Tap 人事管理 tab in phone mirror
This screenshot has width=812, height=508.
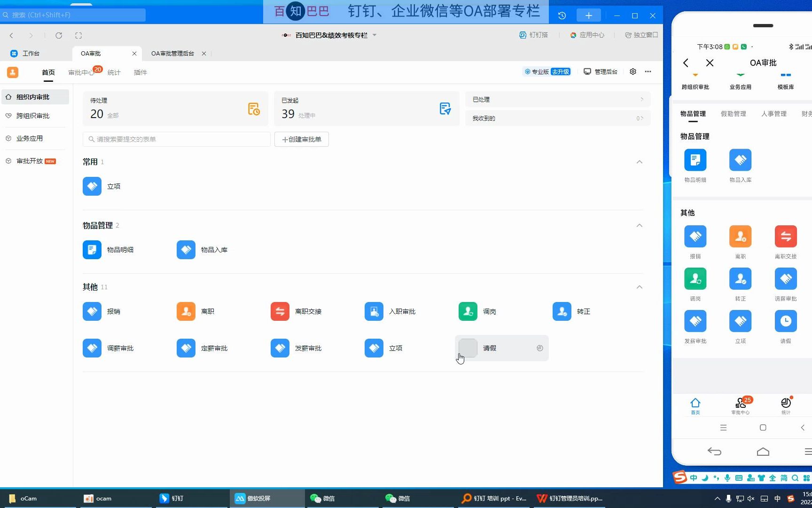coord(774,114)
